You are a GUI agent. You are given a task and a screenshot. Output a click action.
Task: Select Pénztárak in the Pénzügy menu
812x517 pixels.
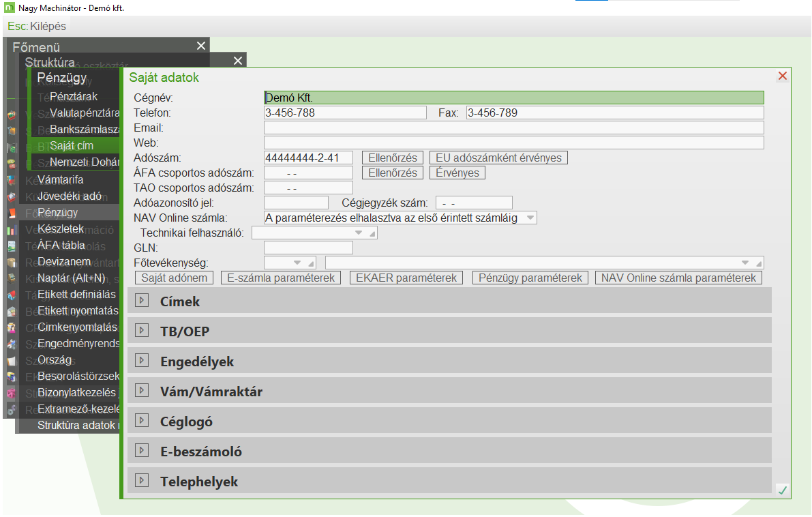[73, 96]
